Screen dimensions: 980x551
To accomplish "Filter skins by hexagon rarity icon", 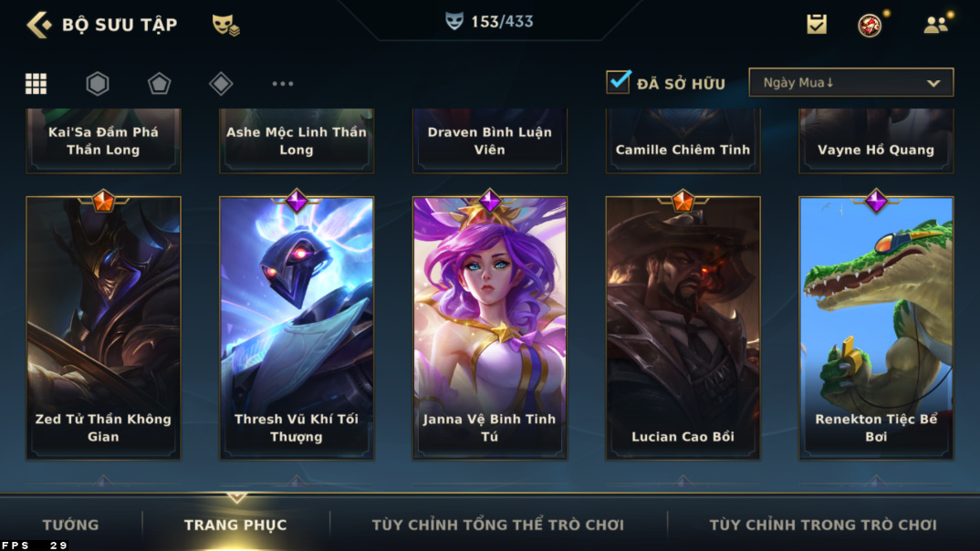I will click(x=98, y=84).
